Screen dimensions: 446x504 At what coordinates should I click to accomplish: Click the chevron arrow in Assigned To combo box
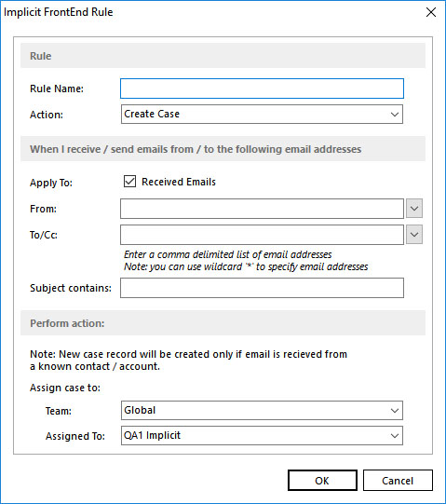click(x=395, y=436)
